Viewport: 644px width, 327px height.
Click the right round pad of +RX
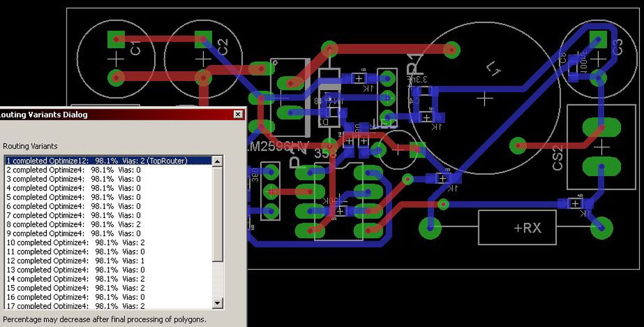click(602, 228)
